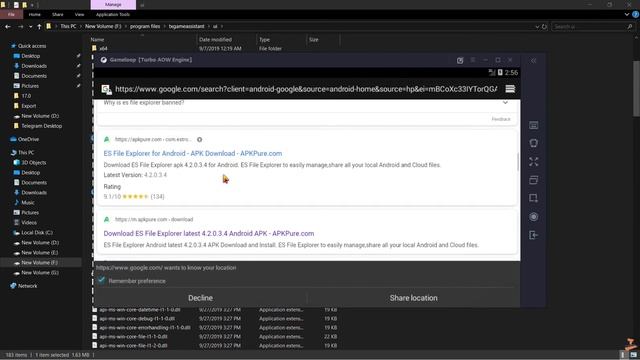Refresh the Explorer folder view

(544, 27)
